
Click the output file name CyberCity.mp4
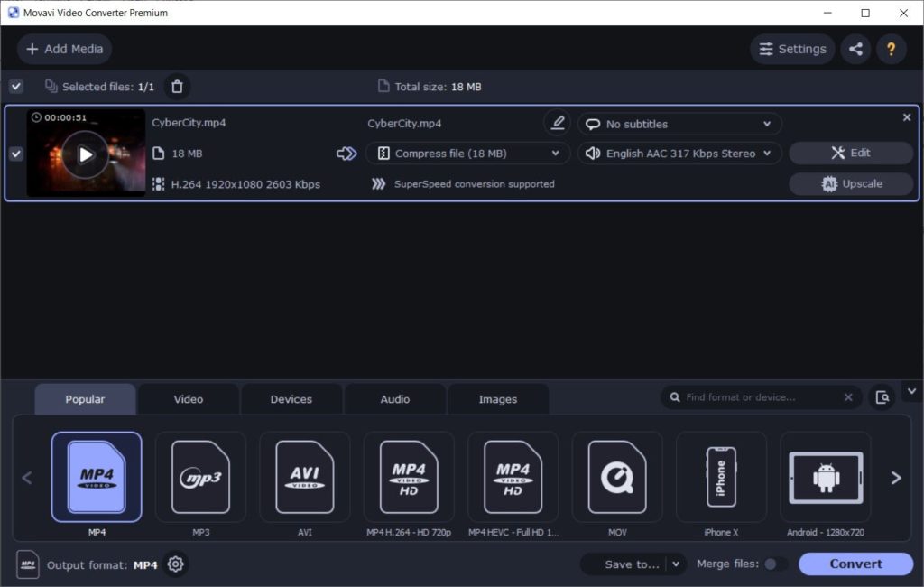tap(404, 124)
